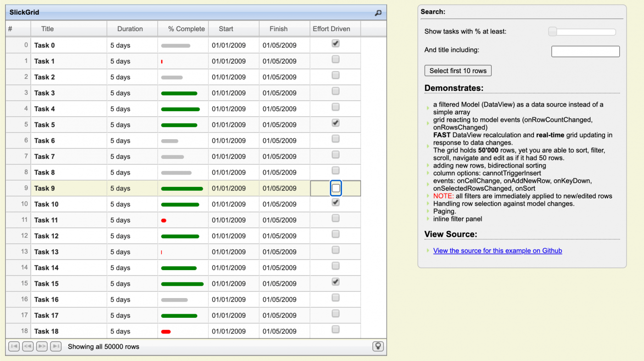Jump to the last page using pager control
The image size is (644, 361).
(56, 346)
